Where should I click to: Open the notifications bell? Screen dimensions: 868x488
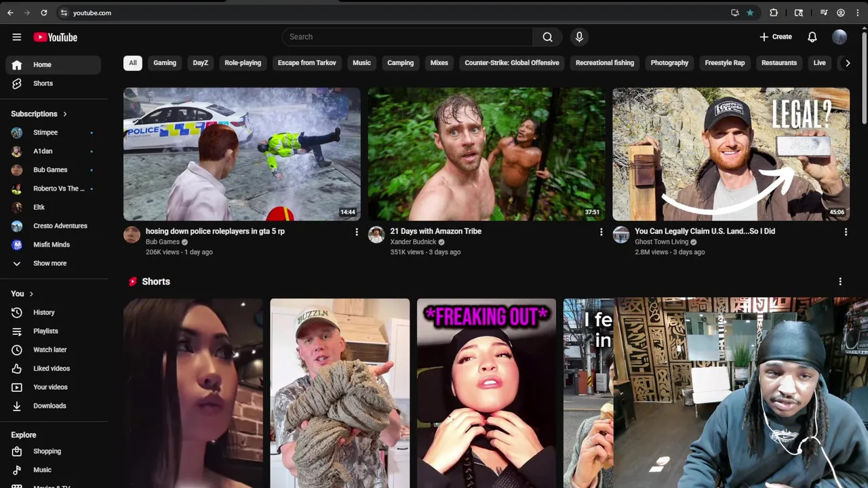coord(812,37)
